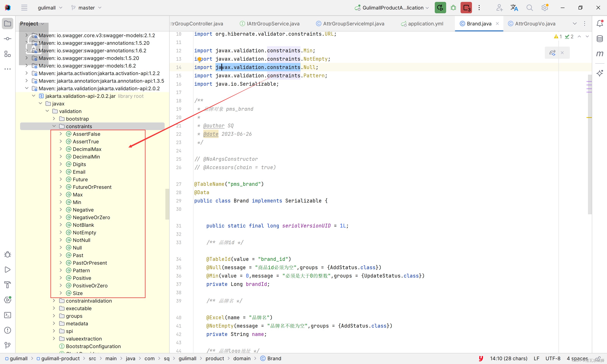Open the Maven tool window
The width and height of the screenshot is (607, 364).
(600, 53)
